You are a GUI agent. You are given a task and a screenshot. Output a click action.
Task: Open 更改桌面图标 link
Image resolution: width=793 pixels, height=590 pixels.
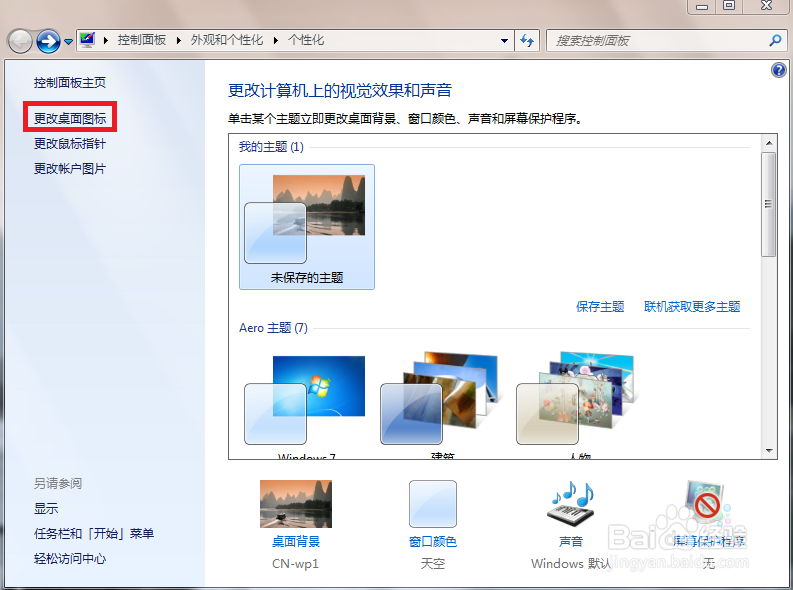coord(70,118)
